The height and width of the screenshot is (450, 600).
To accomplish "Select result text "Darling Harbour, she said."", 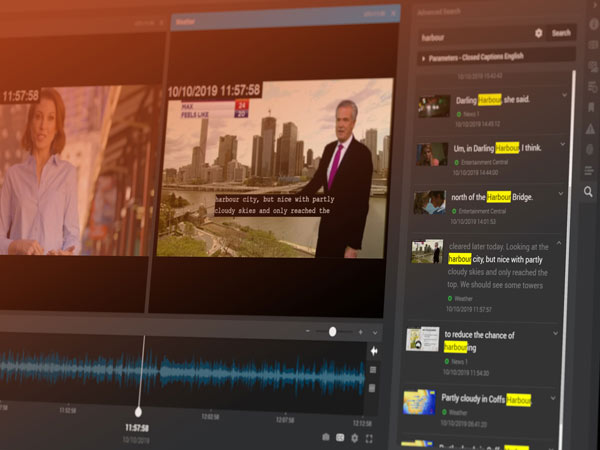I will pos(493,100).
